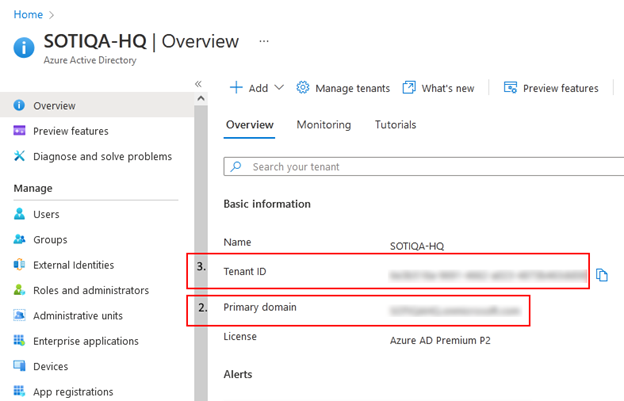Click the Alerts heading
The width and height of the screenshot is (624, 401).
tap(238, 374)
